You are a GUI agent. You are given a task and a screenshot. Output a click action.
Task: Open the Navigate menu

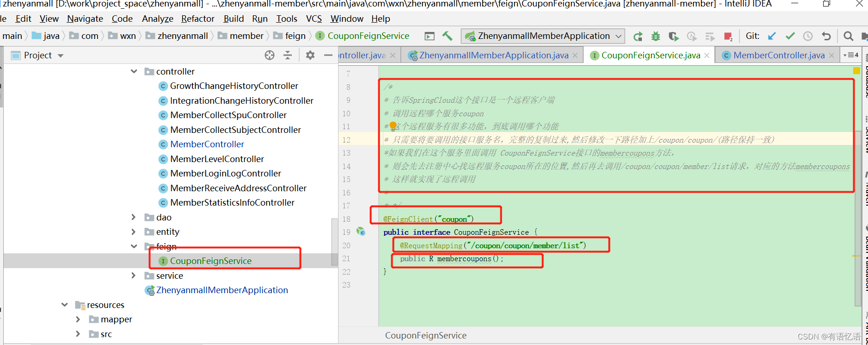tap(85, 19)
